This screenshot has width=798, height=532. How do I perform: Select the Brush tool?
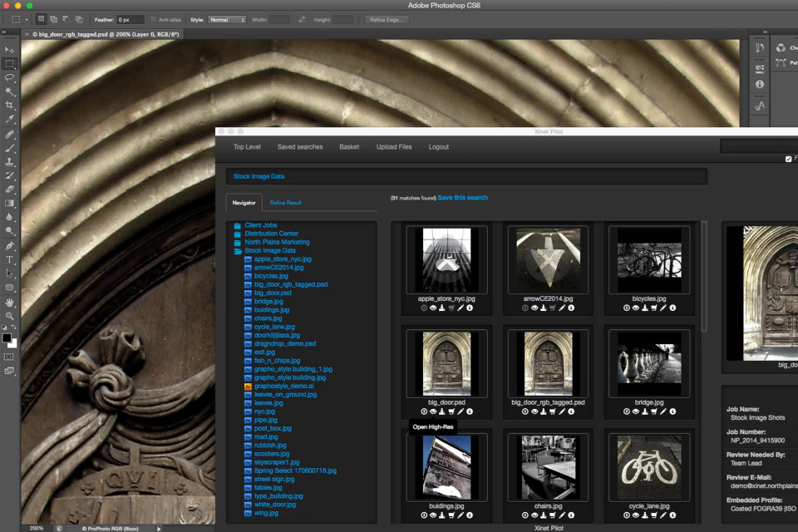[9, 148]
